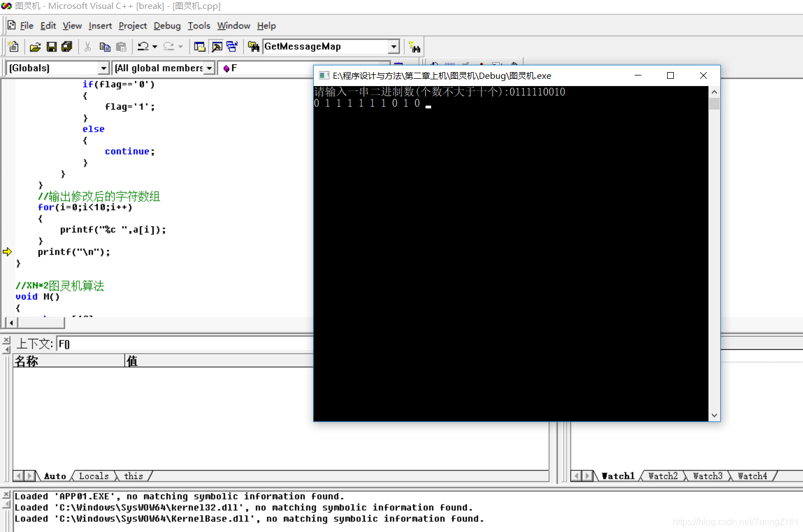Maximize the console window
This screenshot has width=803, height=532.
(x=670, y=75)
